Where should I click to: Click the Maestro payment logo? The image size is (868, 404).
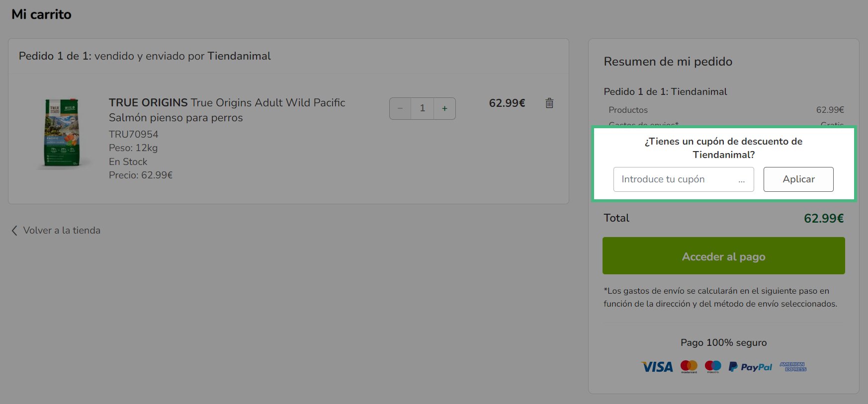(x=713, y=367)
